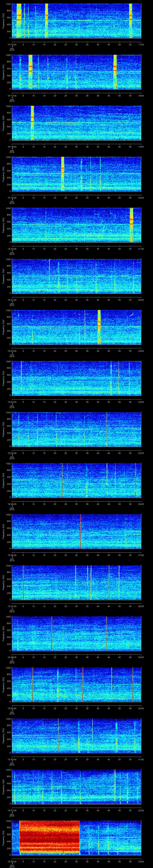The width and height of the screenshot is (153, 868).
Task: Click the 15:17:00 start time label
Action: point(12,96)
